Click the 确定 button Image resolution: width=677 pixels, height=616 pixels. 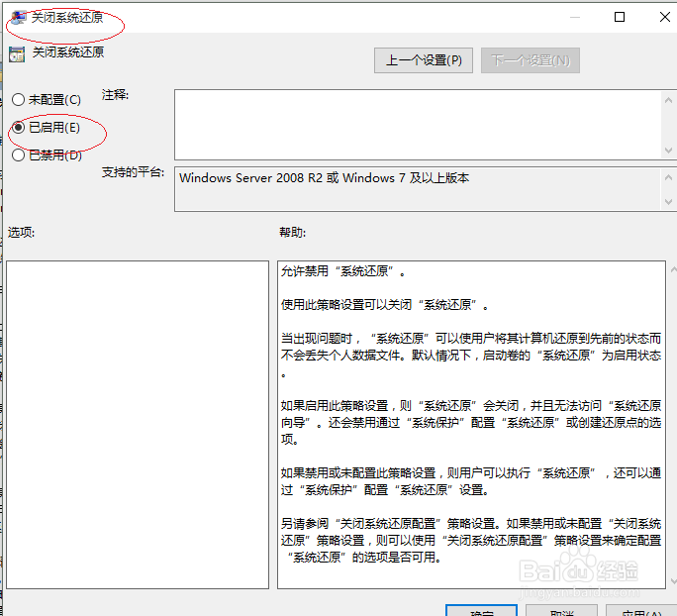point(481,611)
